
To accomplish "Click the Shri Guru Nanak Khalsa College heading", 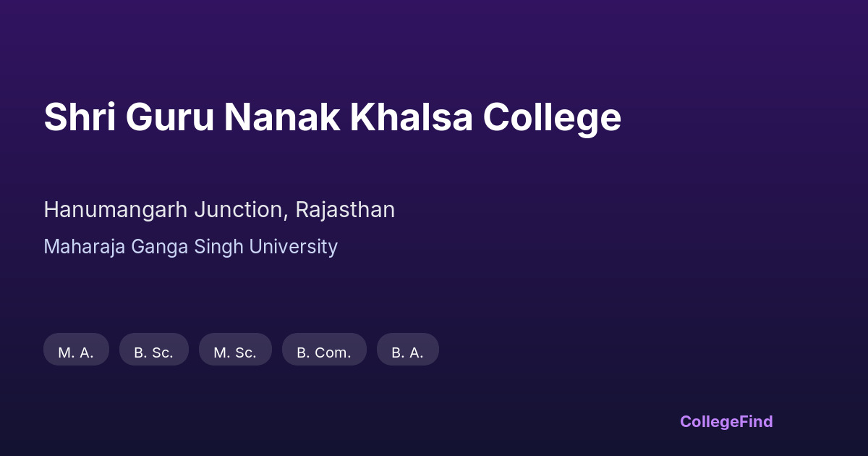I will pos(332,117).
